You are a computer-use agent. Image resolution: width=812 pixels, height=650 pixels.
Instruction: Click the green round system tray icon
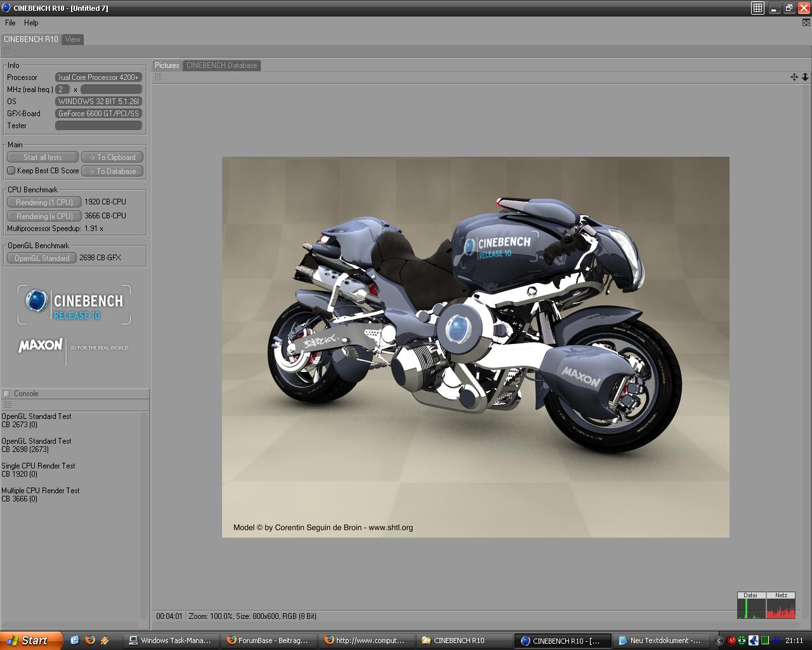coord(742,640)
